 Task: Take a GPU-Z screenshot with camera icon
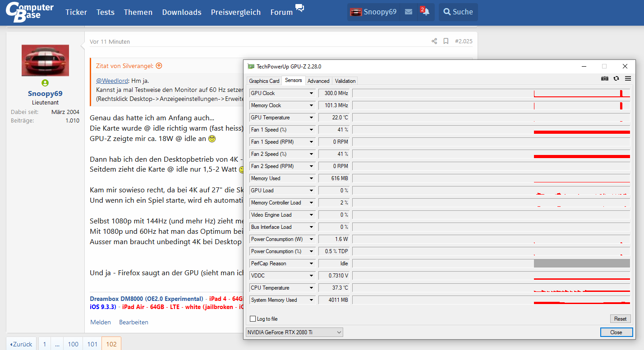(605, 78)
